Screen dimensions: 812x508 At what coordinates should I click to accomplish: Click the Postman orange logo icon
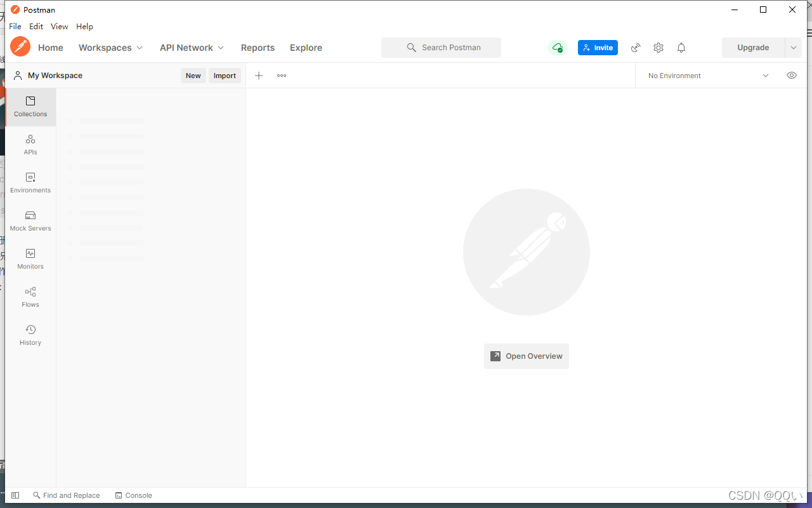click(20, 47)
